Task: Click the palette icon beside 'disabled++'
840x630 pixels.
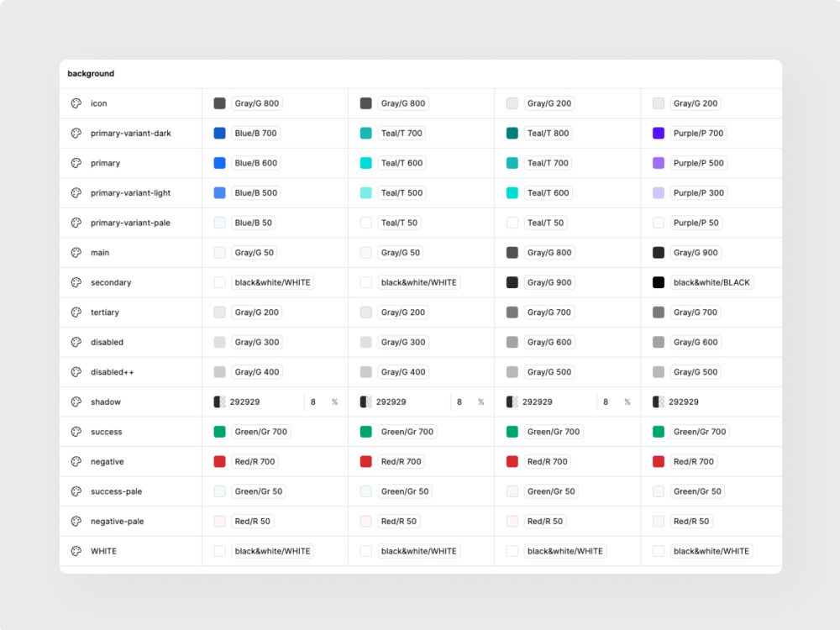Action: coord(76,372)
